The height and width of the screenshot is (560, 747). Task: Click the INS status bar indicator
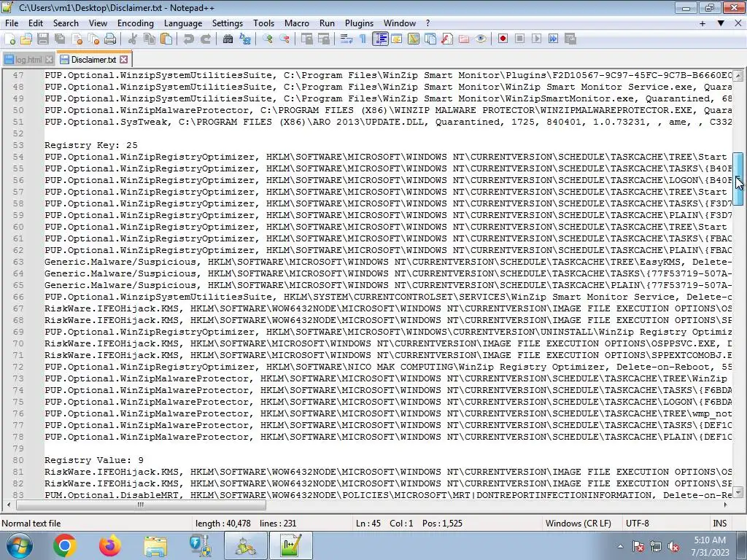click(x=719, y=524)
